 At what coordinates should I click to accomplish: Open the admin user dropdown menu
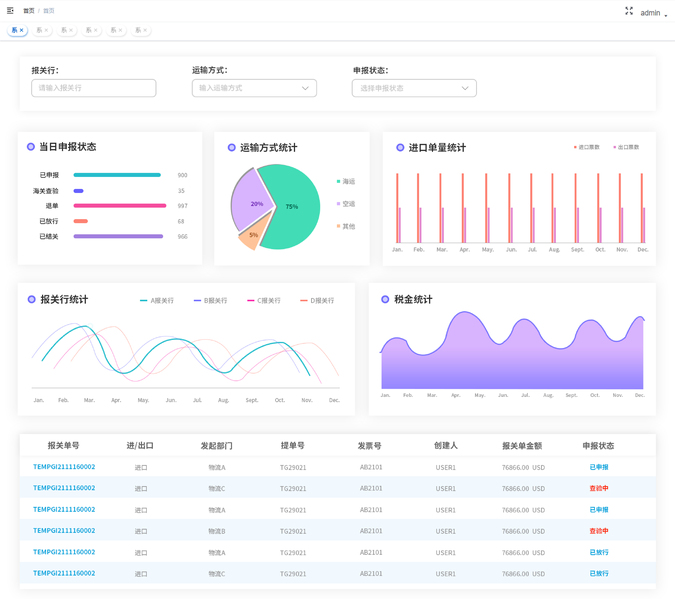click(x=653, y=13)
